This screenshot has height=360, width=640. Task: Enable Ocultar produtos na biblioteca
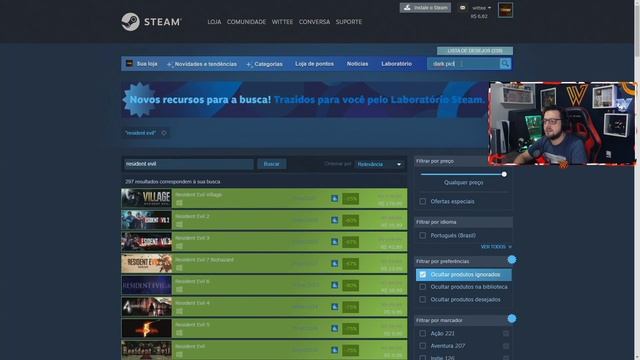pos(422,287)
